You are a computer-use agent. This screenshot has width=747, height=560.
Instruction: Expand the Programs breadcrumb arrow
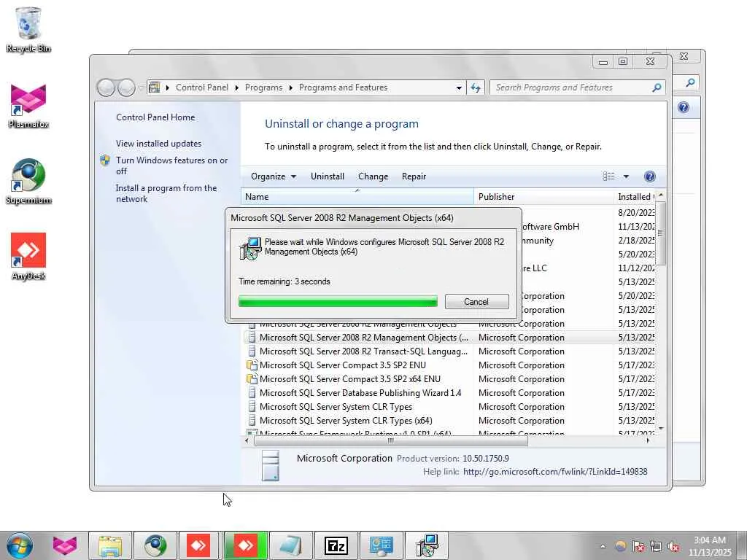[x=290, y=87]
